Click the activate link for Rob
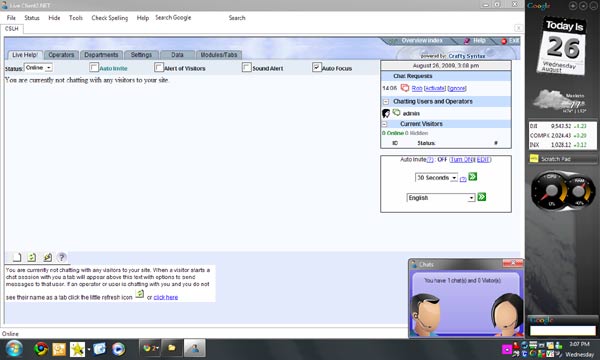This screenshot has height=360, width=600. pyautogui.click(x=435, y=88)
